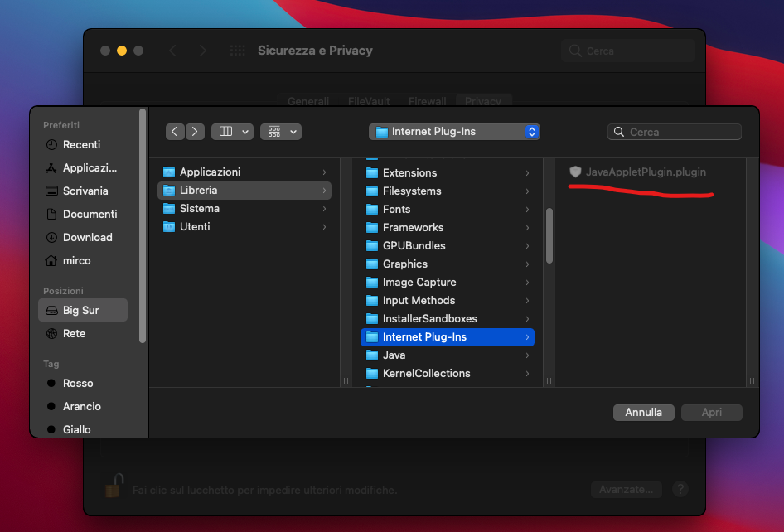Select the Fonts folder
Viewport: 784px width, 532px height.
[448, 209]
